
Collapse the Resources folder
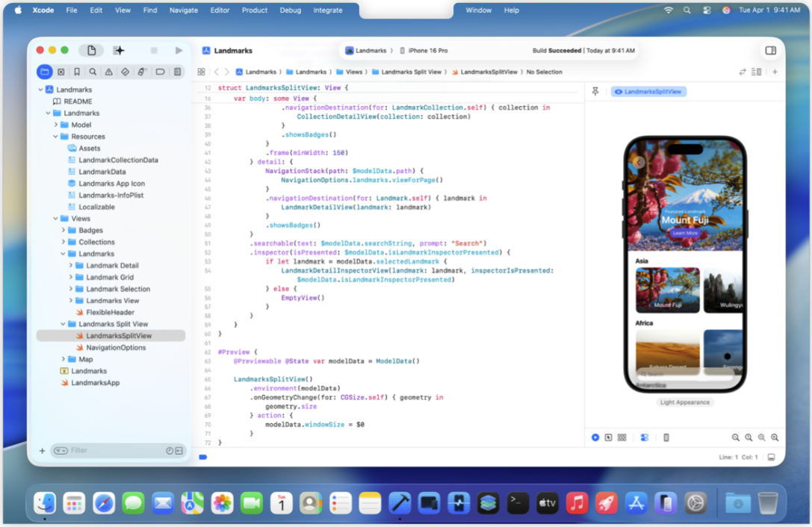(x=55, y=137)
